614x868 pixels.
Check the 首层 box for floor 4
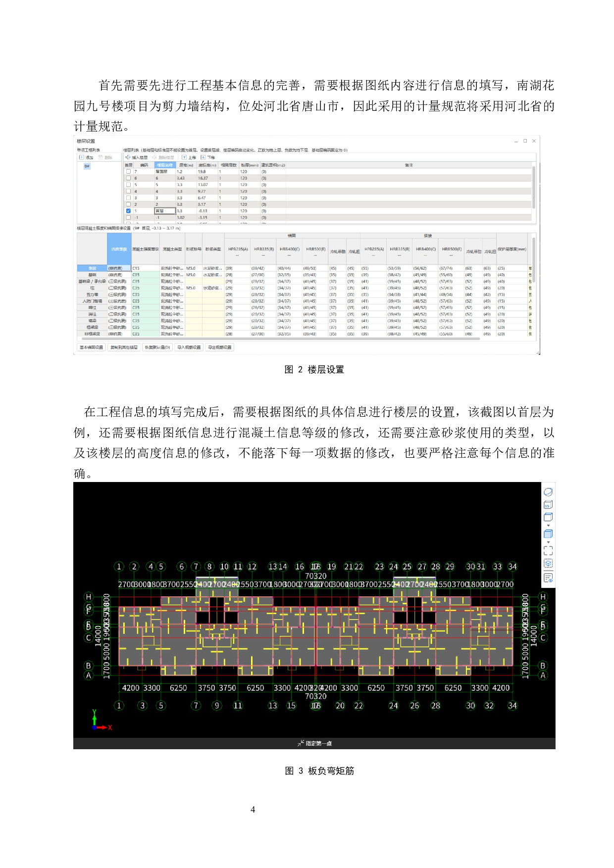[128, 191]
